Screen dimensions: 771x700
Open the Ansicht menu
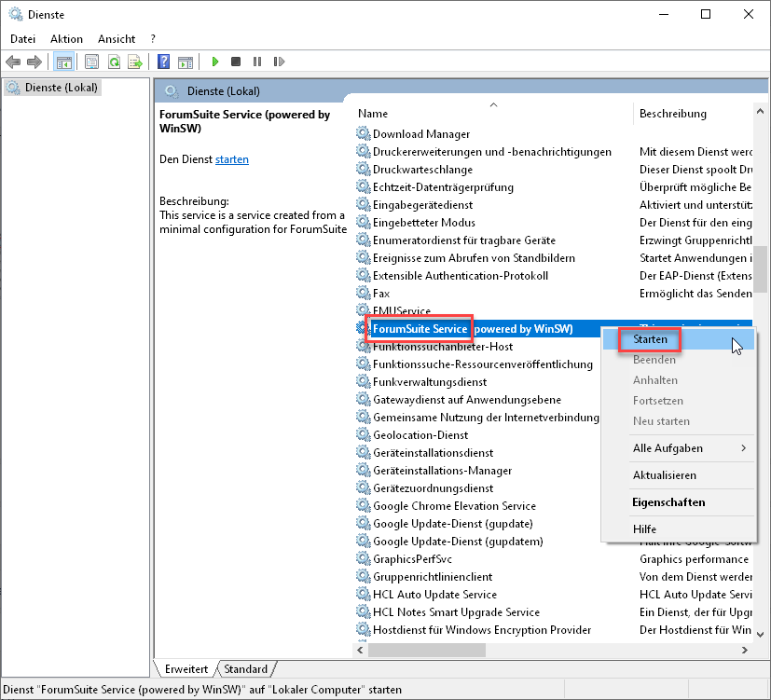point(117,39)
